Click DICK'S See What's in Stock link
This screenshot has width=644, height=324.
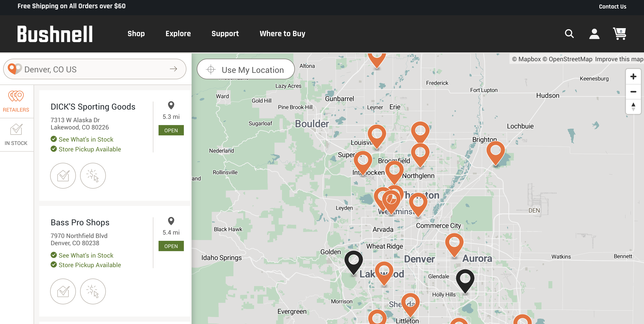tap(86, 140)
